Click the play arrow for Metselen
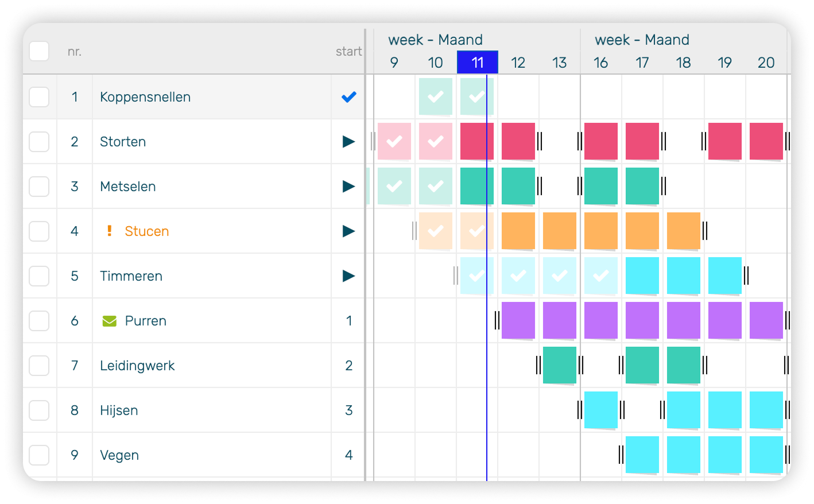This screenshot has height=504, width=814. [348, 187]
